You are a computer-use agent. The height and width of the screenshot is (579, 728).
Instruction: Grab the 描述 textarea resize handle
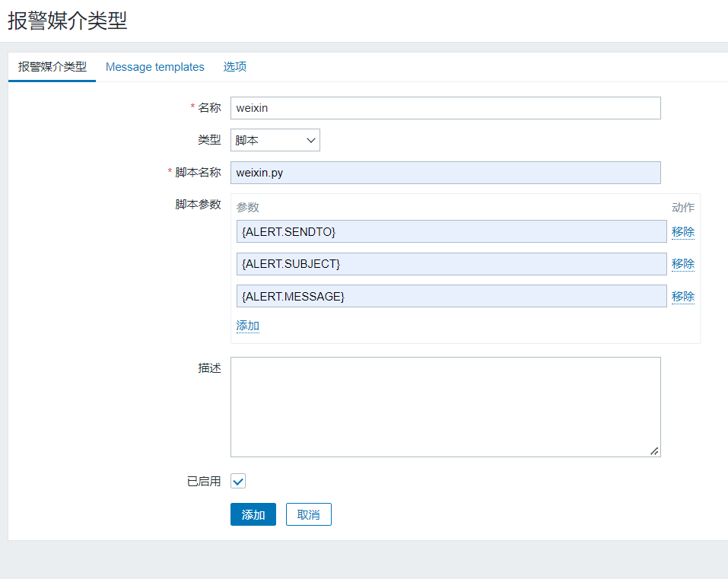(x=654, y=451)
